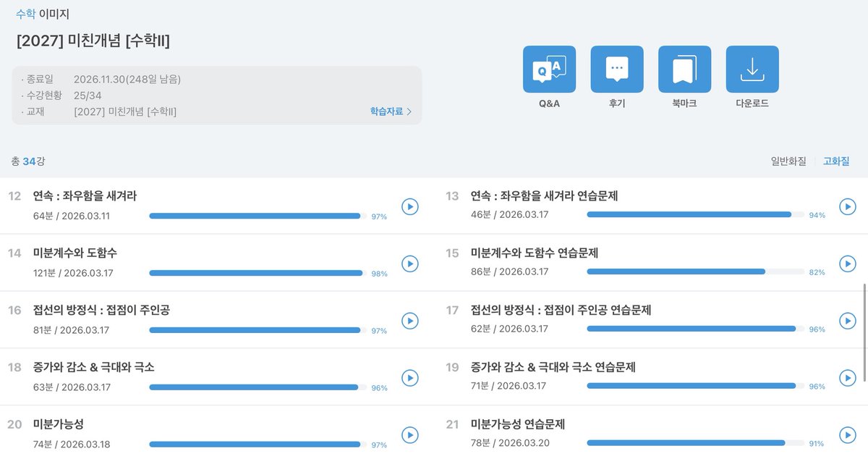This screenshot has width=868, height=459.
Task: Click the 종료일 2026.11.30(248일 남음) text
Action: click(x=101, y=79)
